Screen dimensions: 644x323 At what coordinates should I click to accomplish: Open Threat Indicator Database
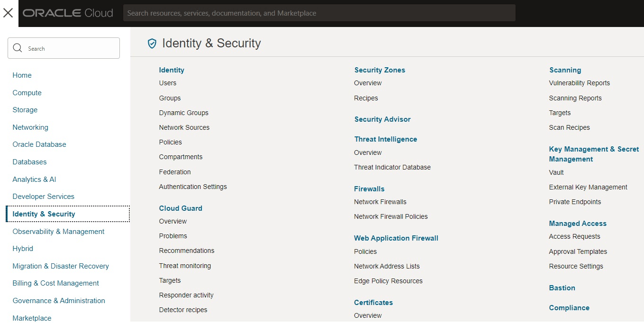pos(392,167)
